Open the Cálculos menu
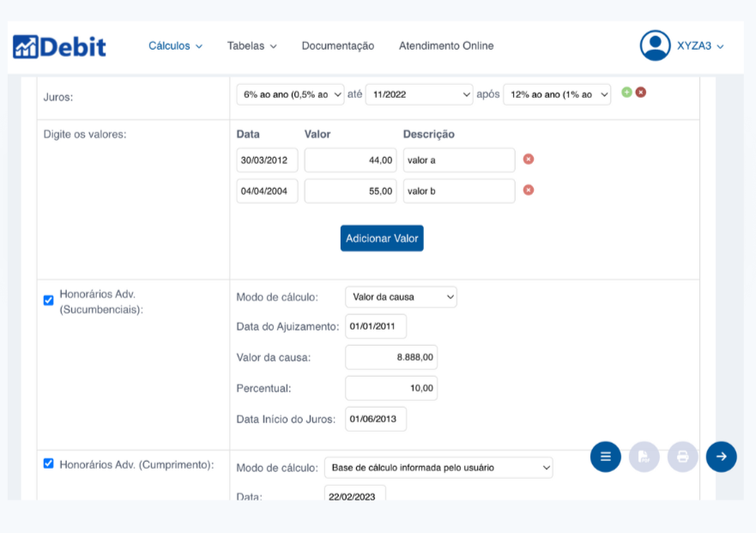Screen dimensions: 756x533 [175, 46]
